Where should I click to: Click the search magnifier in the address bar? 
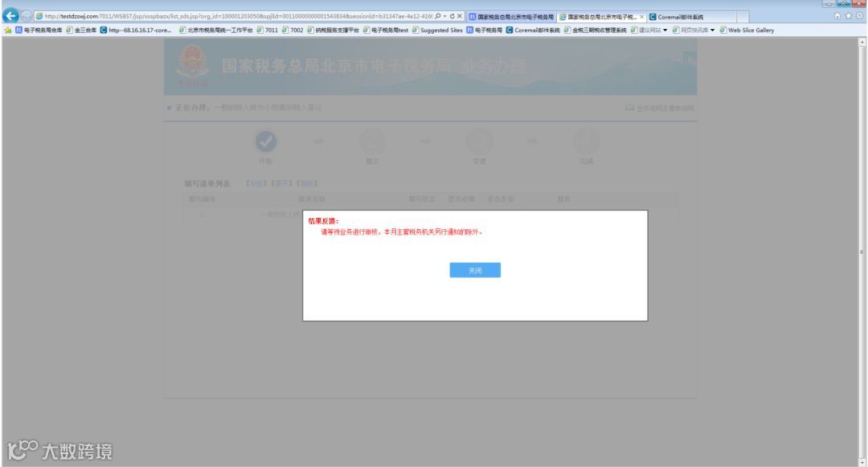438,17
